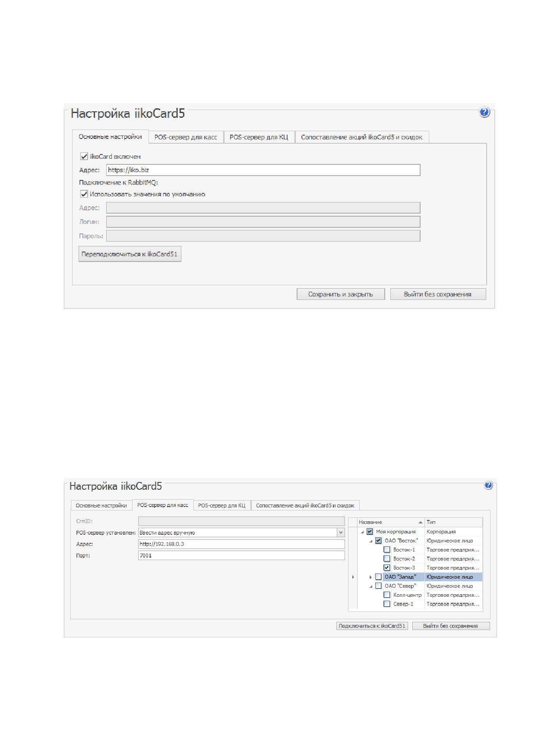Click the disabled RabbitMQ Адрес field
This screenshot has height=756, width=535.
click(263, 208)
